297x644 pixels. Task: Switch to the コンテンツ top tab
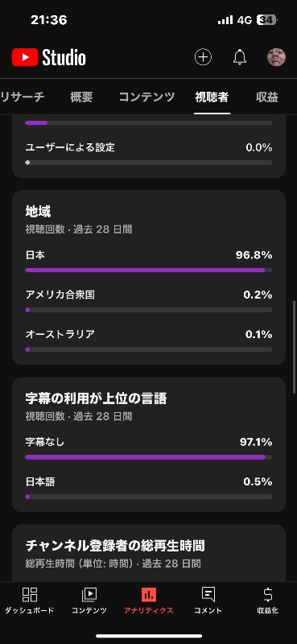(x=146, y=97)
